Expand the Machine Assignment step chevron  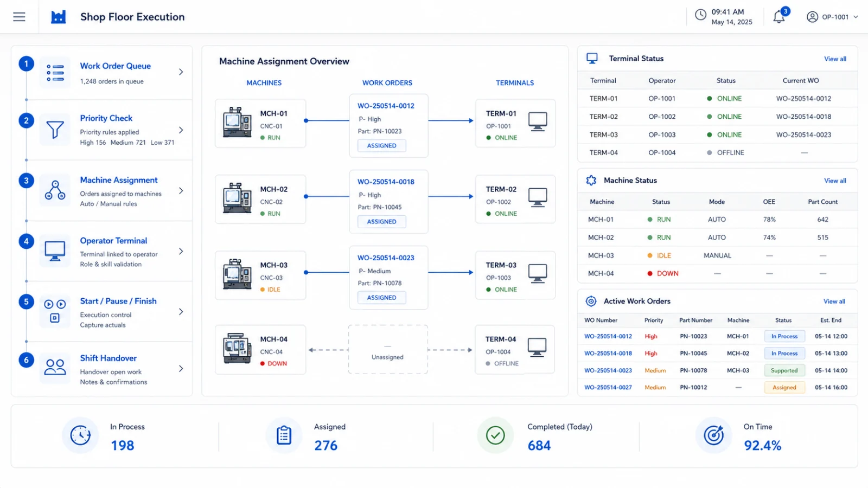181,191
